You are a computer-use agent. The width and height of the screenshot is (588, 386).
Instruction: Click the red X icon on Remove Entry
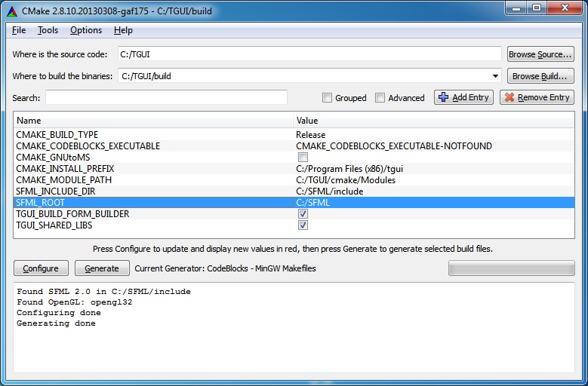[x=509, y=97]
